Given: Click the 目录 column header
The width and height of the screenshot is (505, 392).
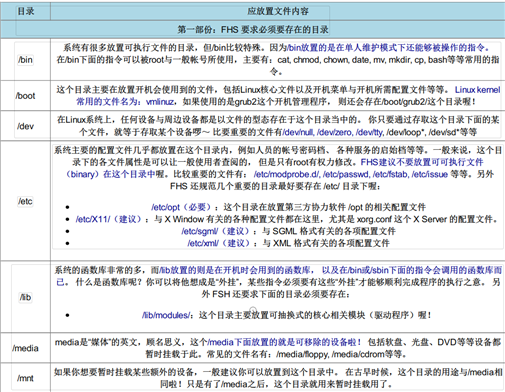Looking at the screenshot, I should (x=26, y=11).
